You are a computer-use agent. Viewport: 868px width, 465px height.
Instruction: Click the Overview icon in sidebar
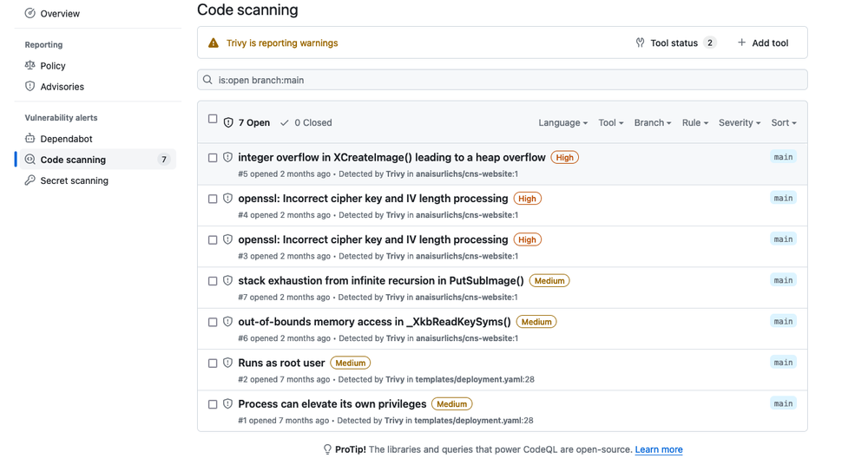(x=30, y=13)
